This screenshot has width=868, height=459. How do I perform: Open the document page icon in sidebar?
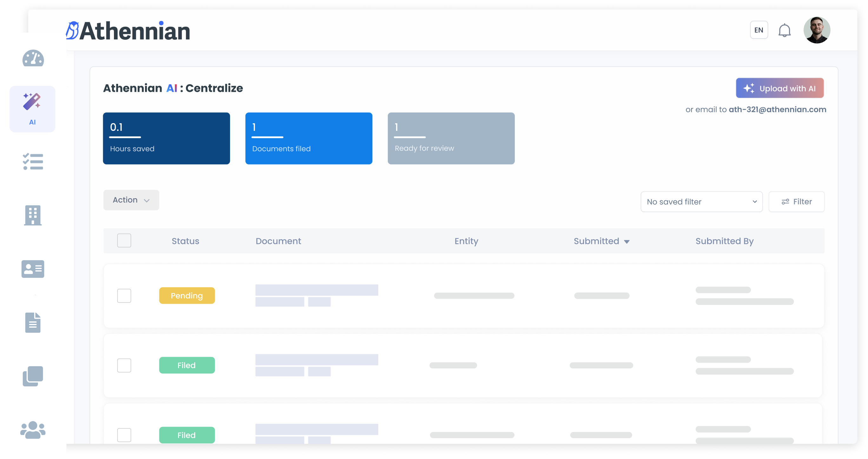point(33,322)
